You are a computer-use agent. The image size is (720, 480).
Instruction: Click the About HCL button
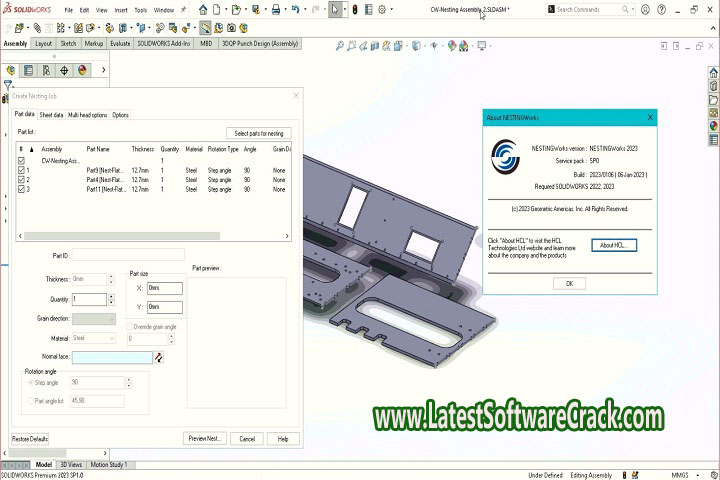pos(614,245)
